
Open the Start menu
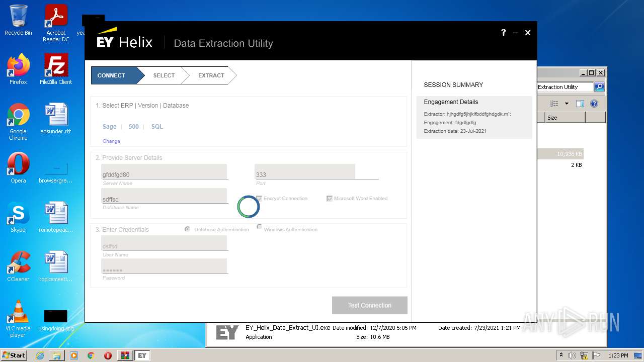[14, 355]
